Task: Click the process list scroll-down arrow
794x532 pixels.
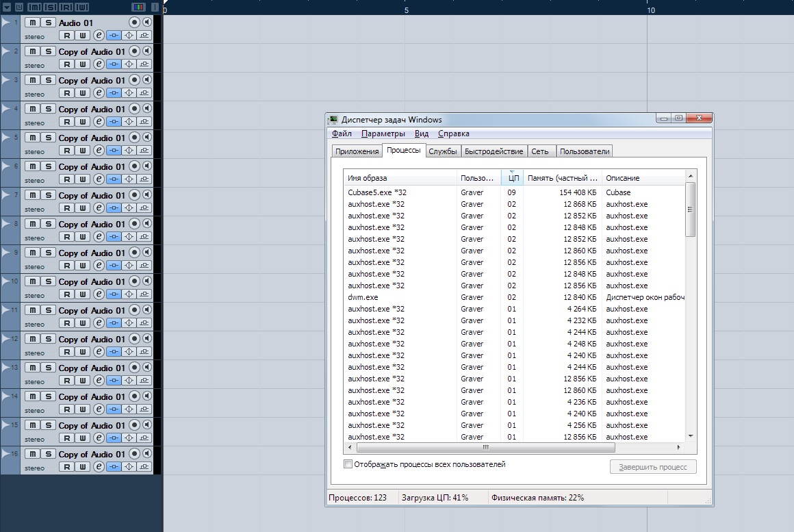Action: pyautogui.click(x=691, y=436)
